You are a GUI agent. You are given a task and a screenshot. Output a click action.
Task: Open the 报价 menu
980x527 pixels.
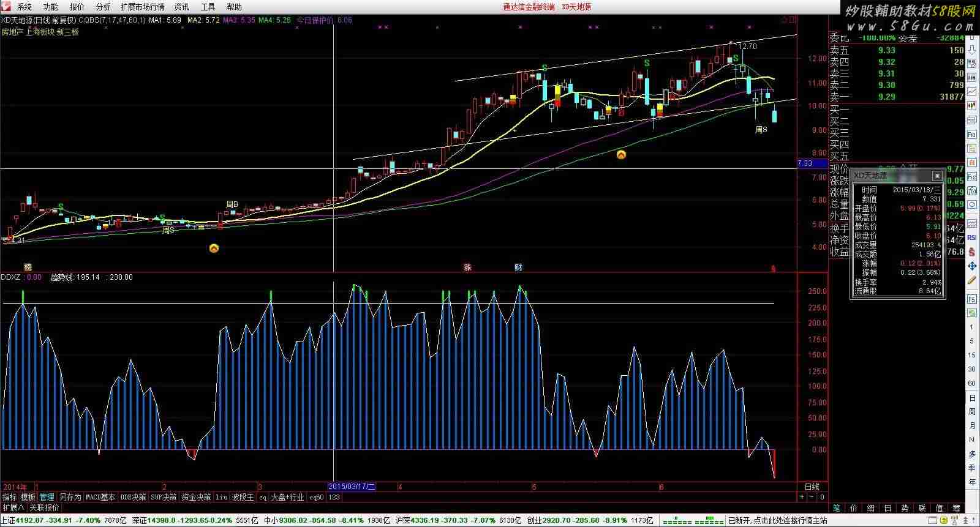[x=77, y=7]
